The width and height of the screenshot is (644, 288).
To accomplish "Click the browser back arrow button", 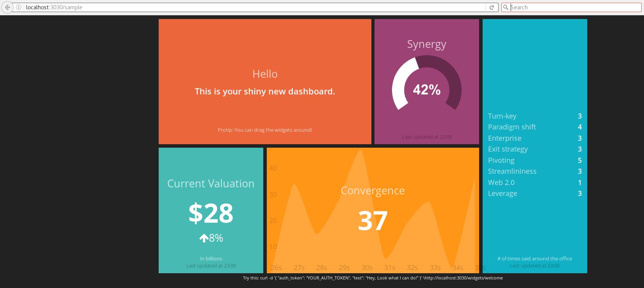I will tap(7, 7).
